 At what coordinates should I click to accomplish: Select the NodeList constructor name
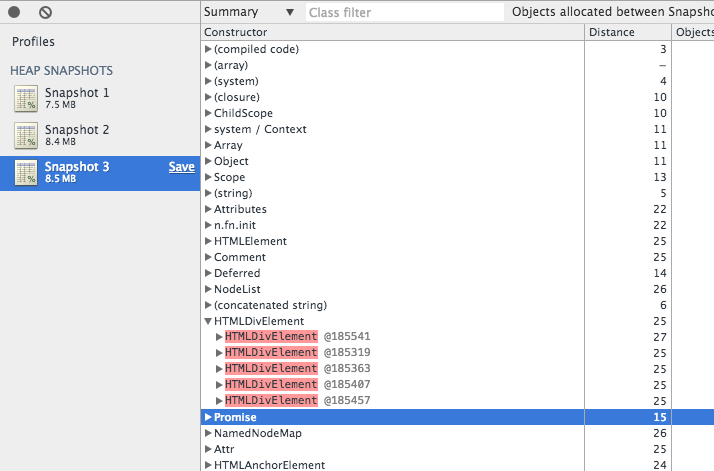coord(237,289)
